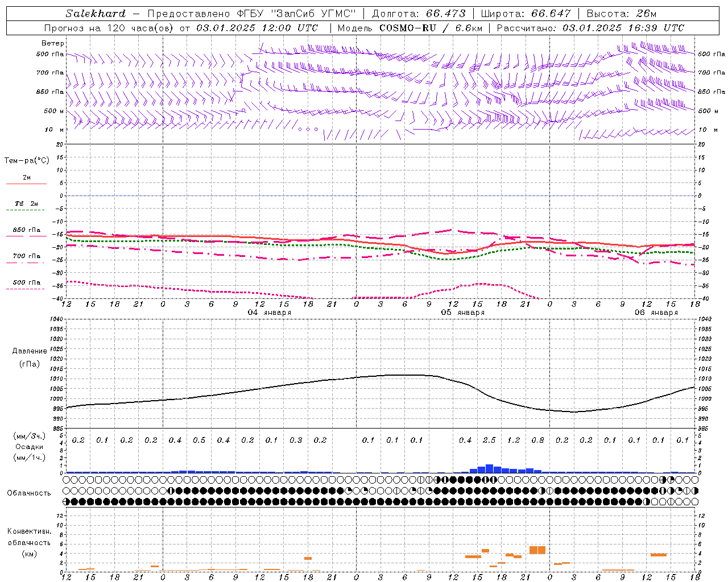Click the 'Конвективн.' convective cloud label
Viewport: 728px width, 582px height.
[29, 531]
